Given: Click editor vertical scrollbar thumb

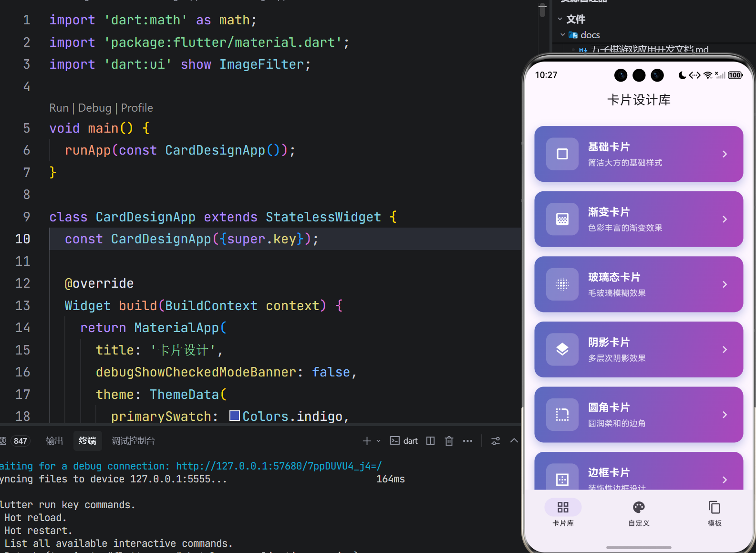Looking at the screenshot, I should 542,10.
